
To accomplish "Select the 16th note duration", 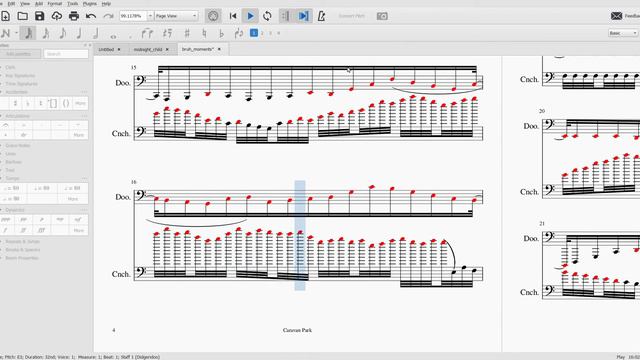I will tap(46, 33).
